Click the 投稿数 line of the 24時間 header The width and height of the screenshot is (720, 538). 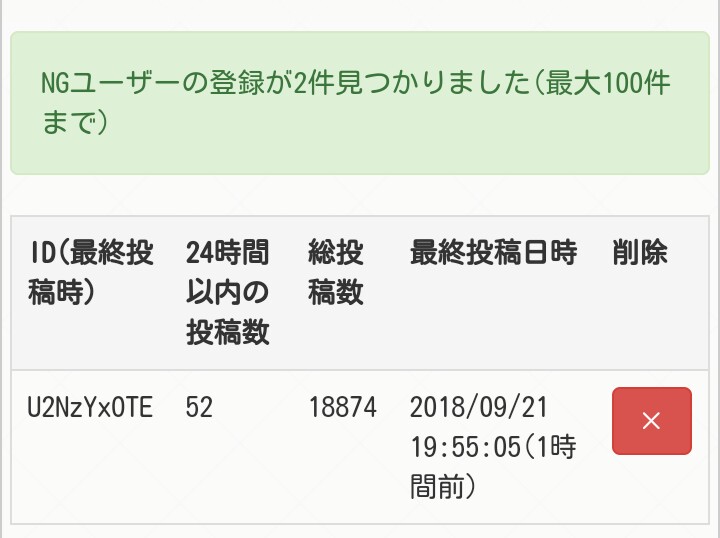[228, 333]
